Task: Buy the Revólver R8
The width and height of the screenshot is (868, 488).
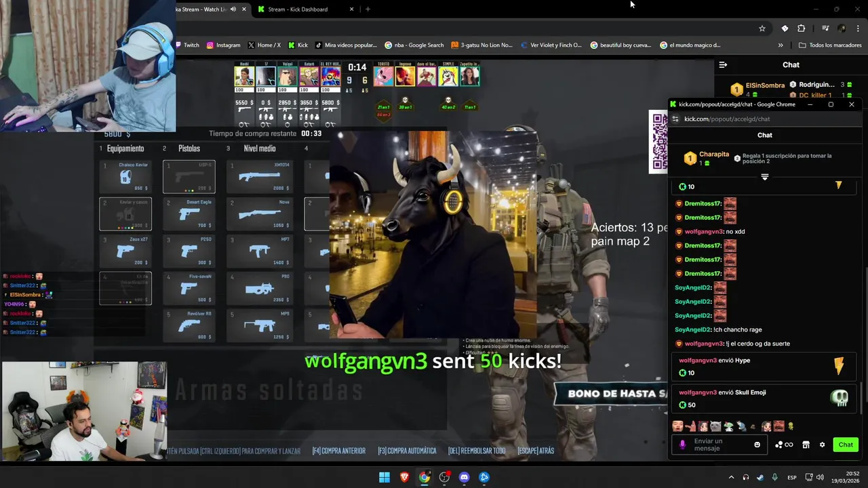Action: click(x=189, y=325)
